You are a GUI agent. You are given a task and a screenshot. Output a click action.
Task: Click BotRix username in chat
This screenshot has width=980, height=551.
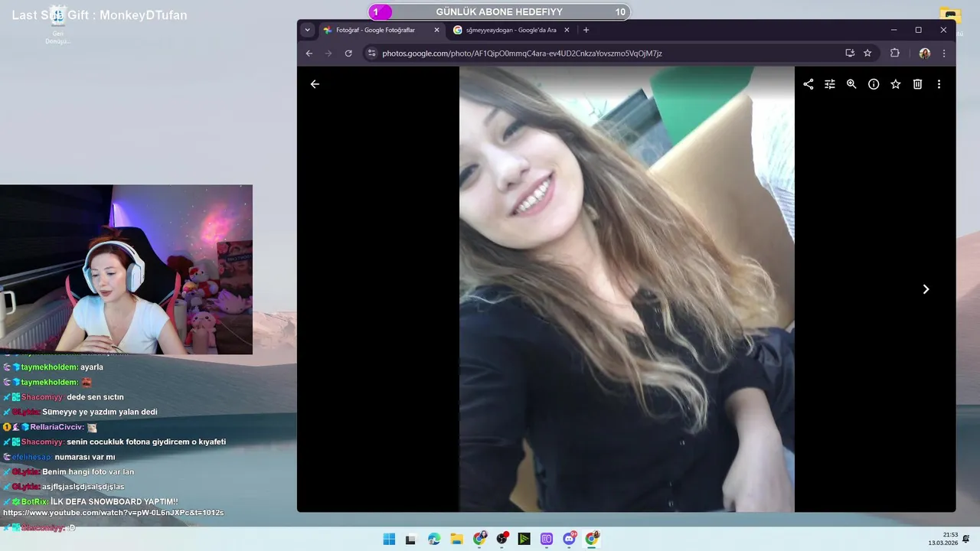(x=34, y=501)
